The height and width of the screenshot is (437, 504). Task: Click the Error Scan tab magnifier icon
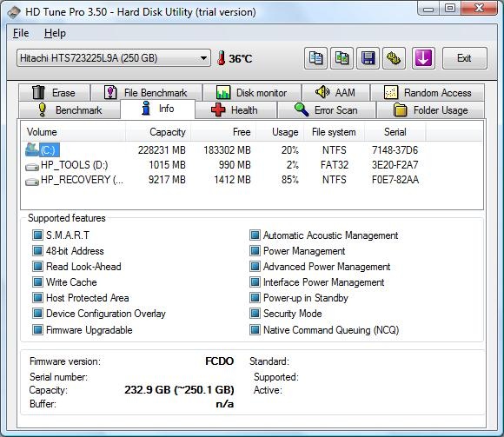[302, 109]
